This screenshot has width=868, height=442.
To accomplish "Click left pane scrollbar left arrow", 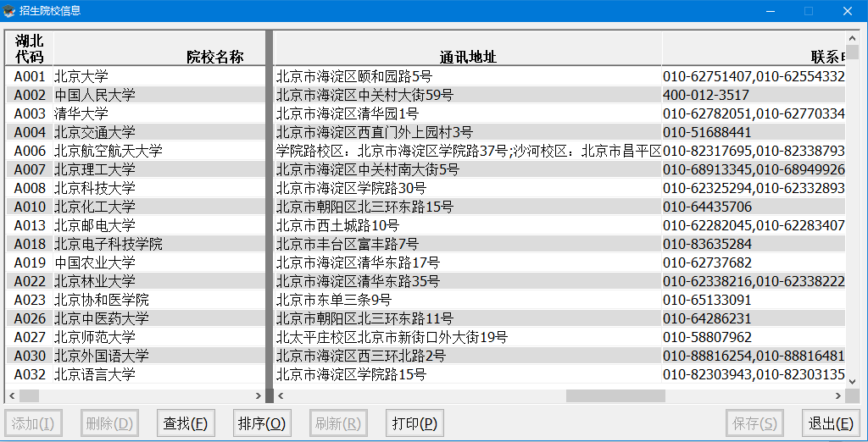I will tap(12, 395).
